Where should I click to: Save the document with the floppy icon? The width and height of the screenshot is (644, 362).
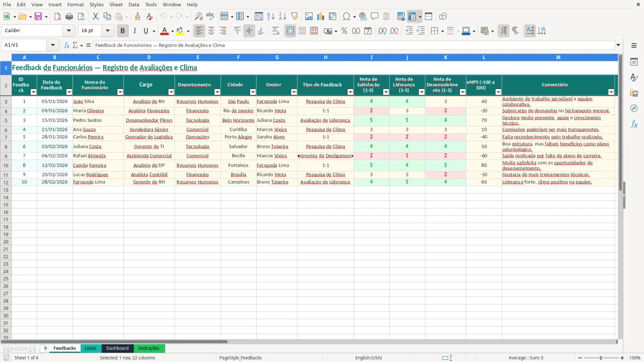(x=38, y=17)
